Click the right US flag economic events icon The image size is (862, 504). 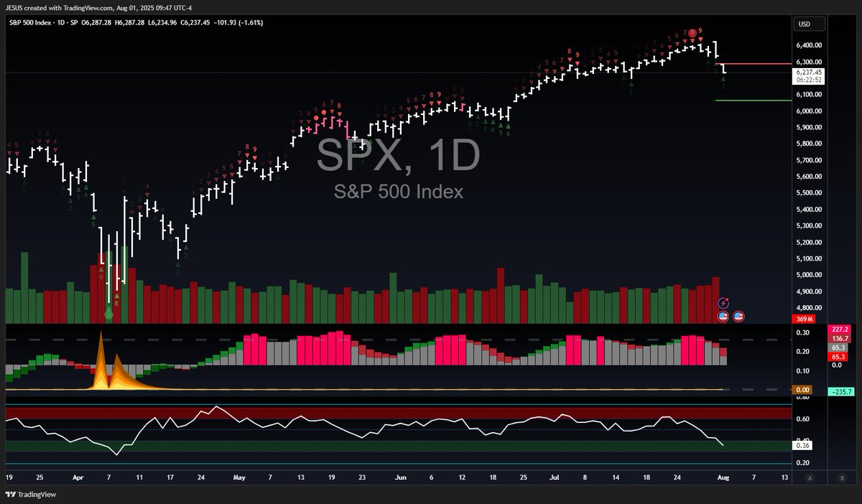tap(738, 317)
